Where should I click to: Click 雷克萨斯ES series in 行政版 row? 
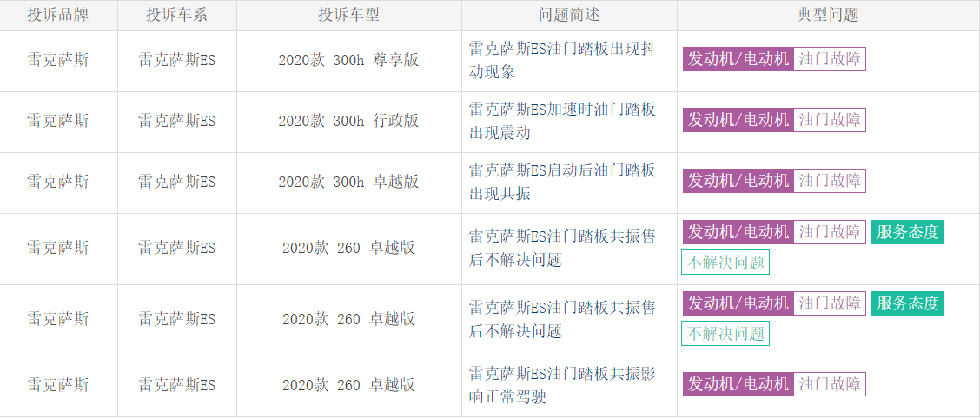coord(177,121)
